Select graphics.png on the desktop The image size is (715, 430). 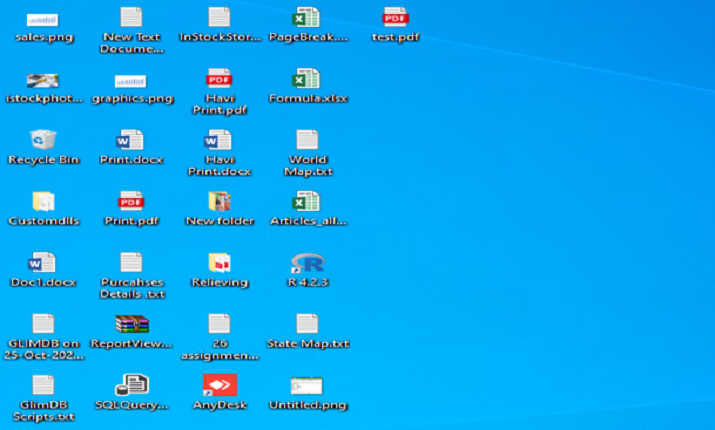[x=130, y=82]
